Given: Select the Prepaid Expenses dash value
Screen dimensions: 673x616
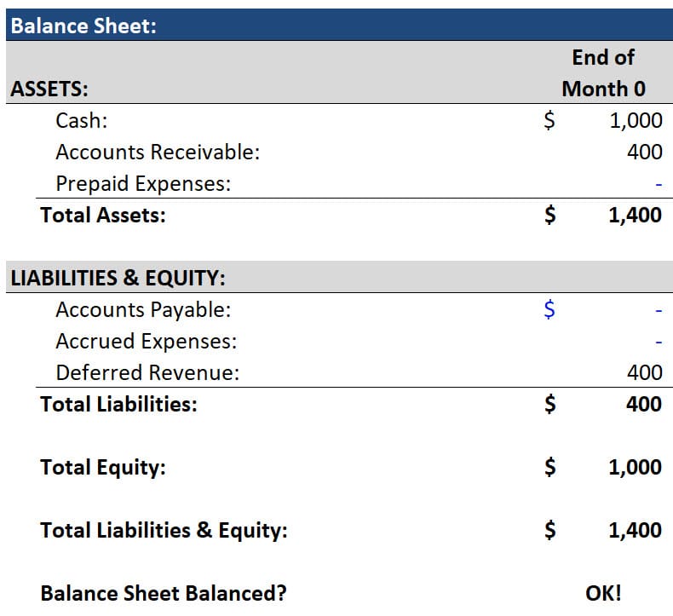Looking at the screenshot, I should click(x=659, y=185).
